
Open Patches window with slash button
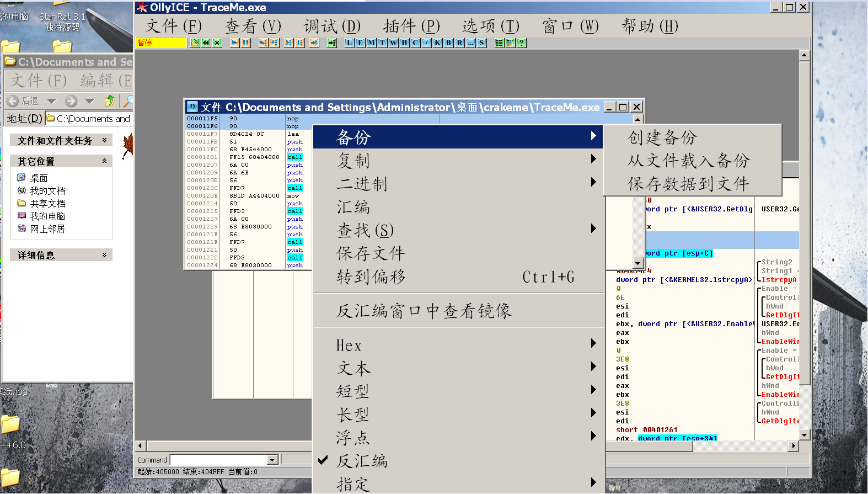[426, 43]
